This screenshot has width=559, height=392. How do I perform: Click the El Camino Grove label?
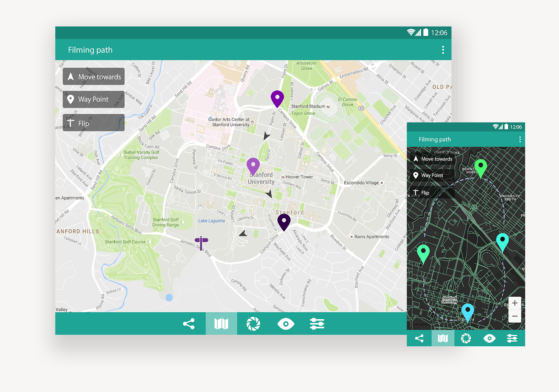348,102
